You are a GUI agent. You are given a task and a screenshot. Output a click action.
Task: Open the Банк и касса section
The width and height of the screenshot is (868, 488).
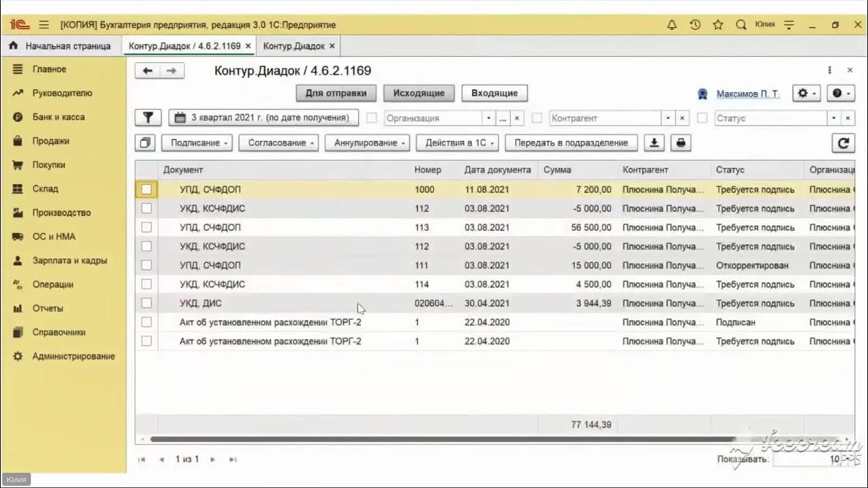(58, 117)
